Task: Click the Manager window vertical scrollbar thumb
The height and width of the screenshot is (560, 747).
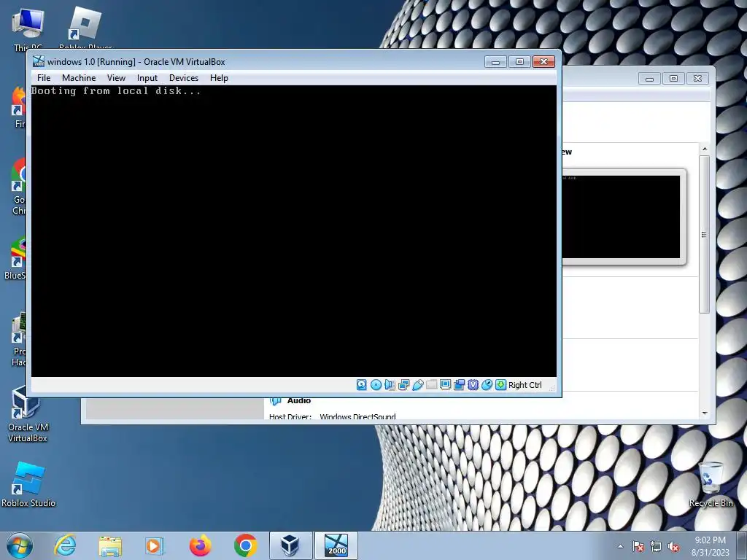Action: pos(705,234)
